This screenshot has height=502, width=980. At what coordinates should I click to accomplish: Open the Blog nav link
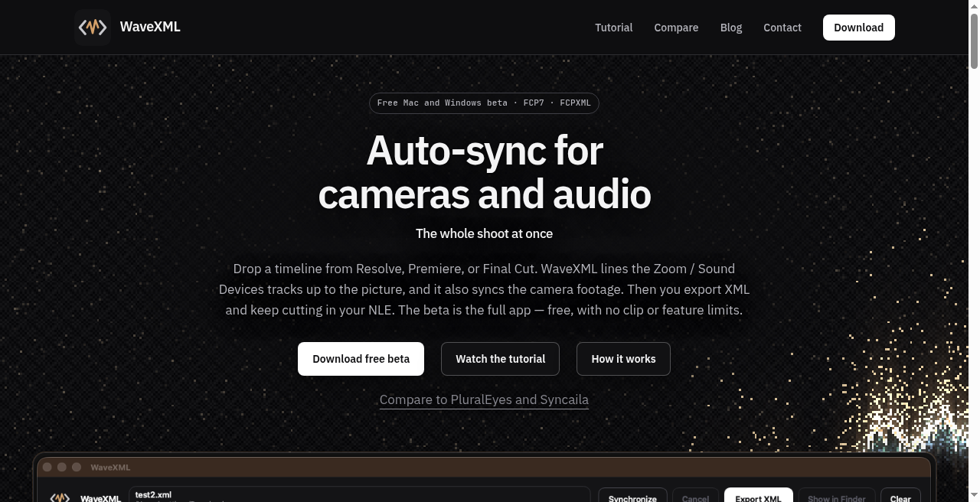731,28
